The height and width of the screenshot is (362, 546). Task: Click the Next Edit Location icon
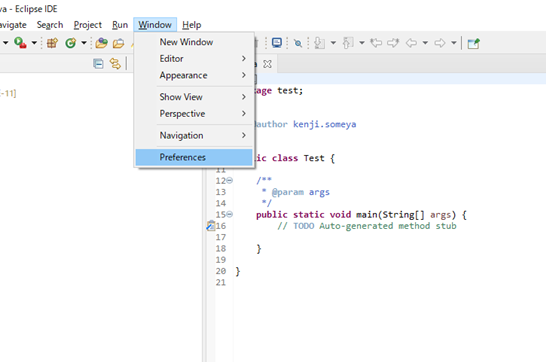pyautogui.click(x=393, y=43)
